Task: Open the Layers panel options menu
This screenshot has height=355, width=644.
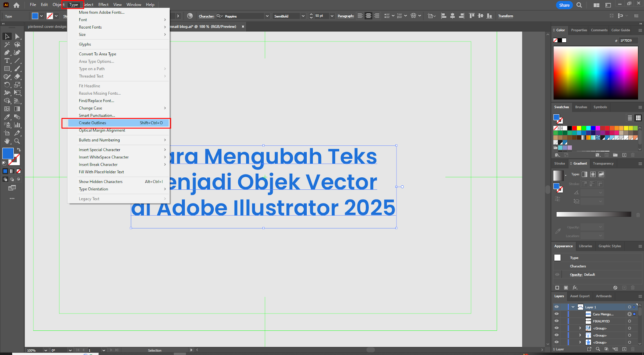Action: pyautogui.click(x=640, y=296)
